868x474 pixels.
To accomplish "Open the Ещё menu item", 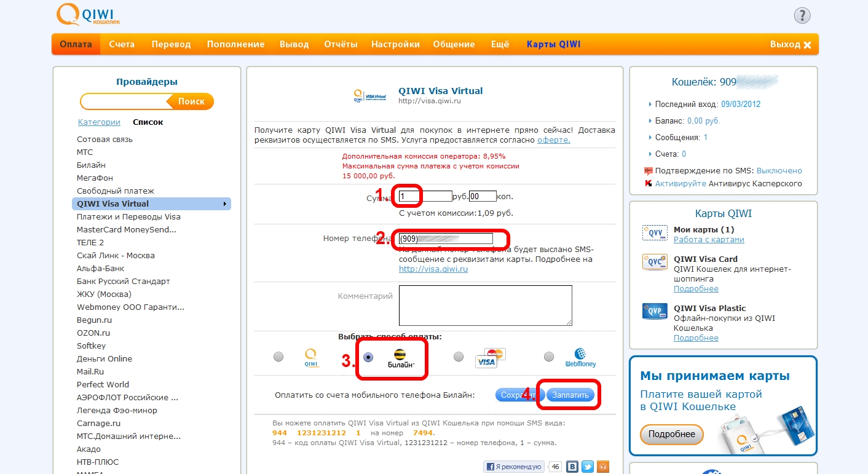I will pyautogui.click(x=500, y=44).
